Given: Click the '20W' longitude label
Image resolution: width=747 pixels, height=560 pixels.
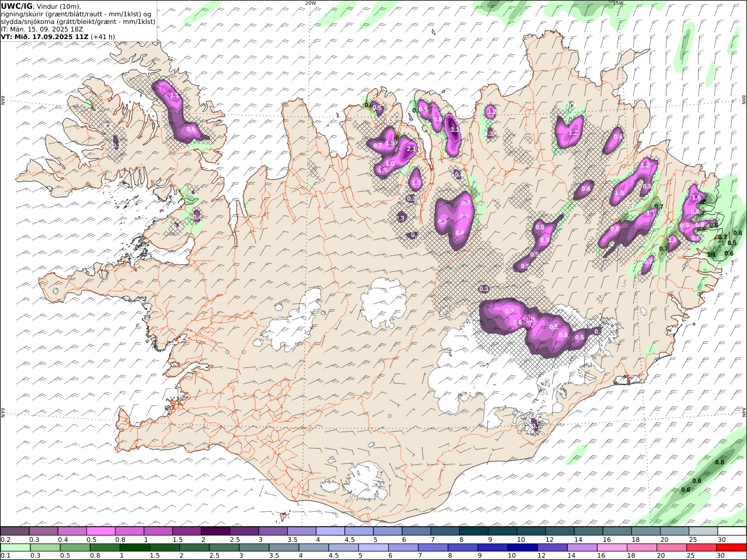Looking at the screenshot, I should 310,3.
